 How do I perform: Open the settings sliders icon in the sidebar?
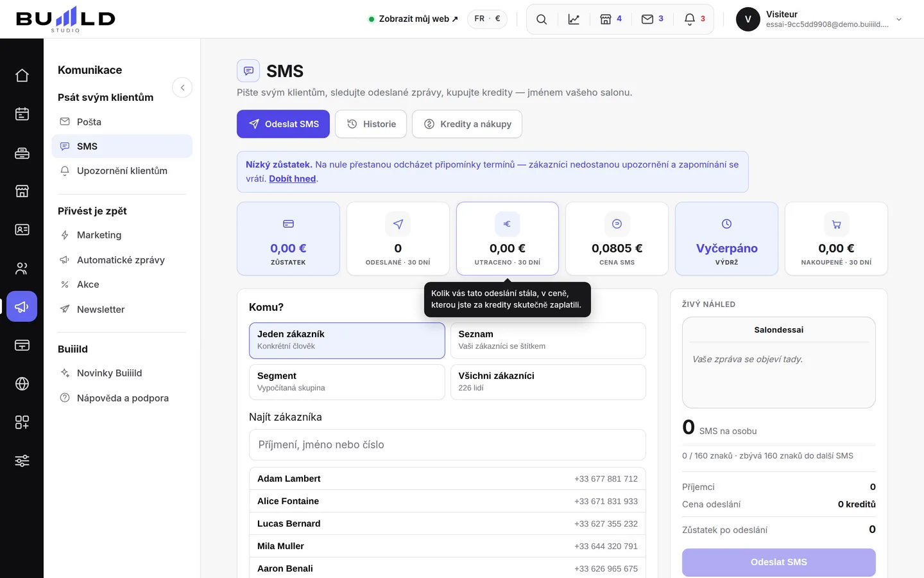click(x=22, y=461)
